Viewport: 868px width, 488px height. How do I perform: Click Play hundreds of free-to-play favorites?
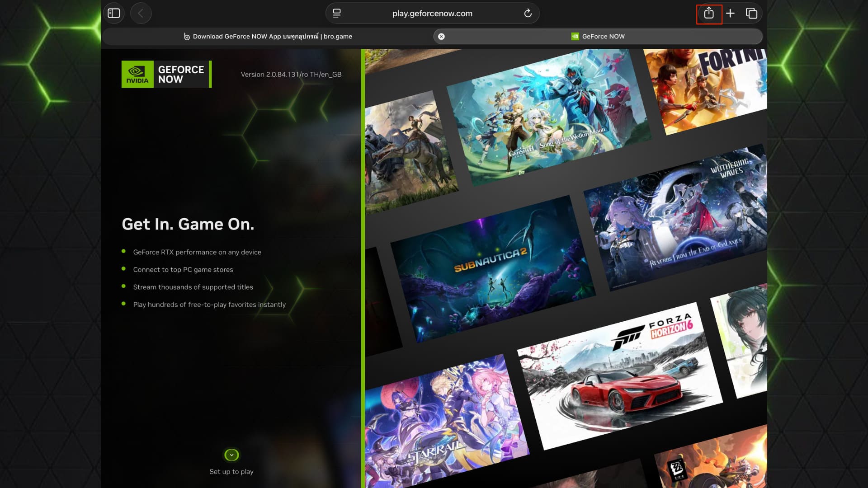coord(209,305)
